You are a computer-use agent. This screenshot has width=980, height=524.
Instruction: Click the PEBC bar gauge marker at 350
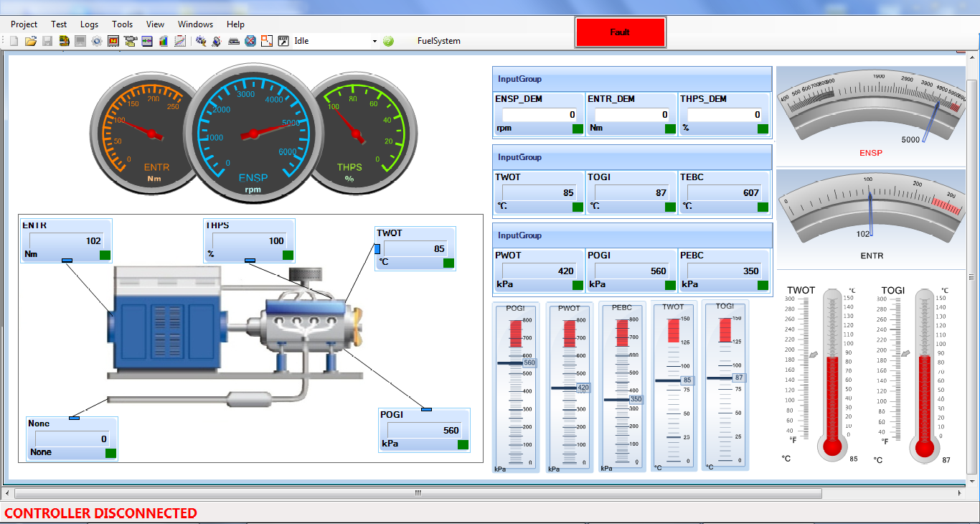636,399
